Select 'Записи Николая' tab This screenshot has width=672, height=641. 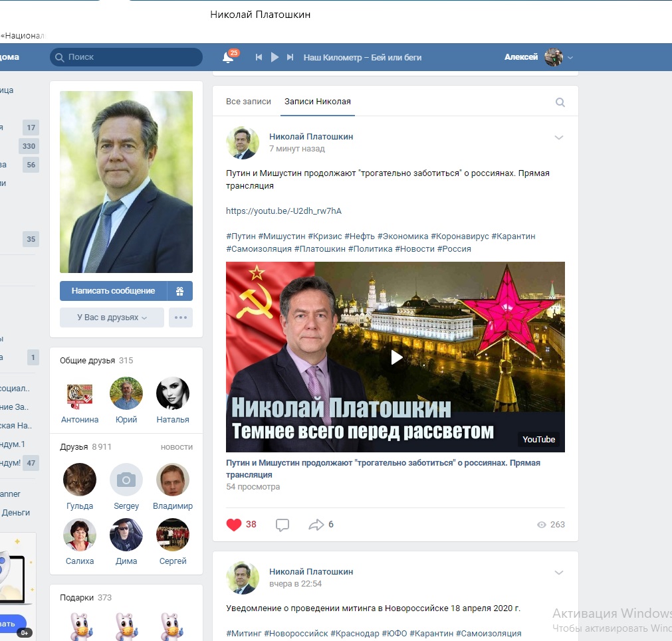[317, 102]
